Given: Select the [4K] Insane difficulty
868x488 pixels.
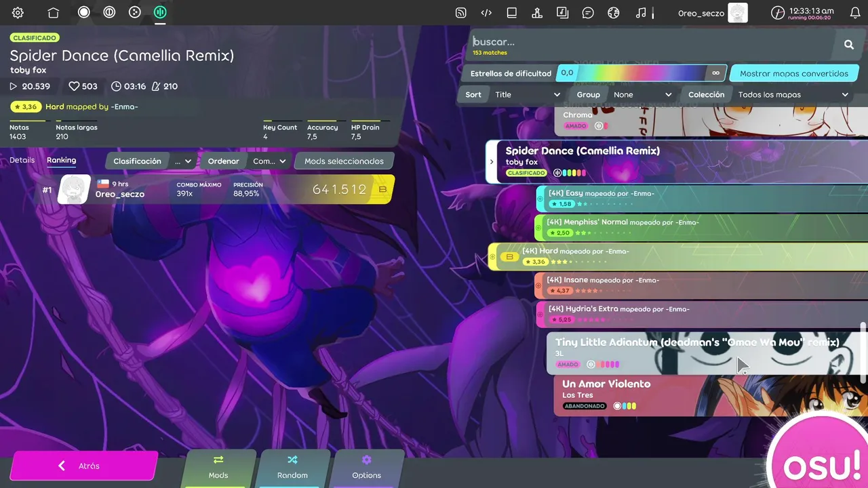Looking at the screenshot, I should 702,285.
